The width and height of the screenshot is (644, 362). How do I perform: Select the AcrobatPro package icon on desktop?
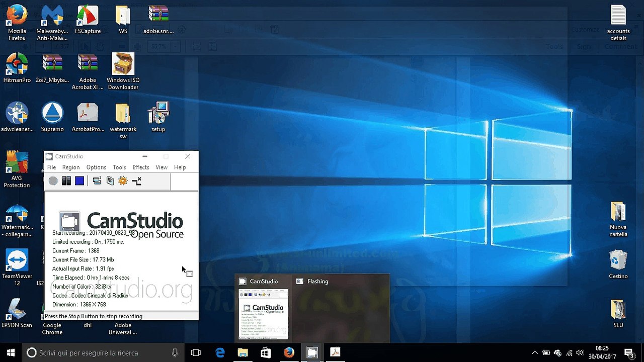pyautogui.click(x=88, y=117)
